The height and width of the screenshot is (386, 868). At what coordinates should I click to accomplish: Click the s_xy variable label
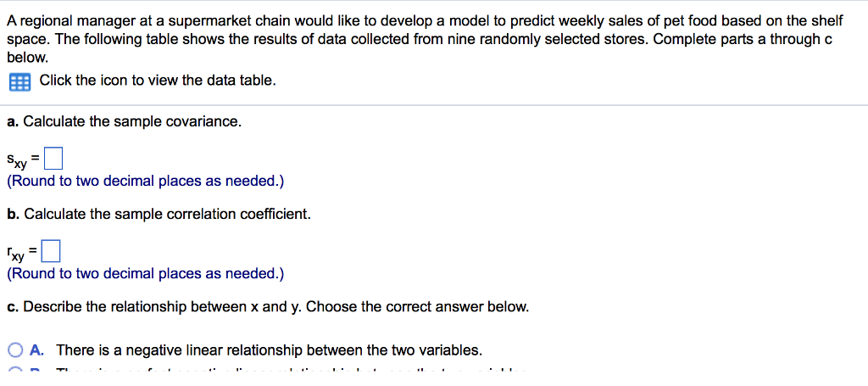pos(17,161)
